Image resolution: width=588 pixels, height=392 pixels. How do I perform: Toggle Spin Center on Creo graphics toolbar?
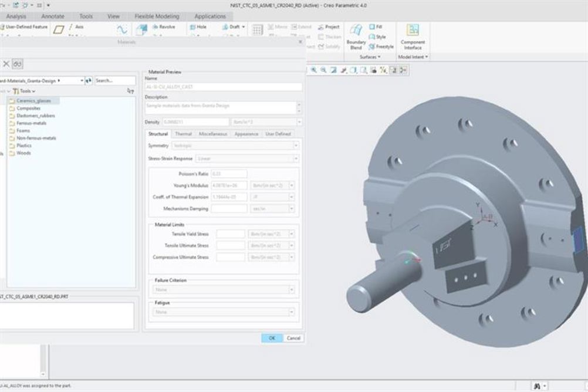click(x=403, y=70)
